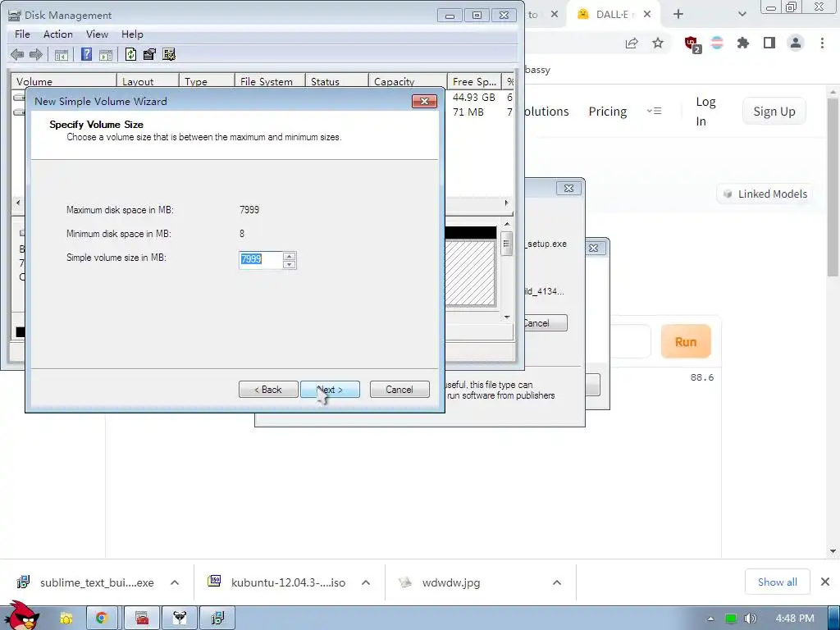Click the Angry Birds Start button
Viewport: 840px width, 630px height.
pos(21,616)
